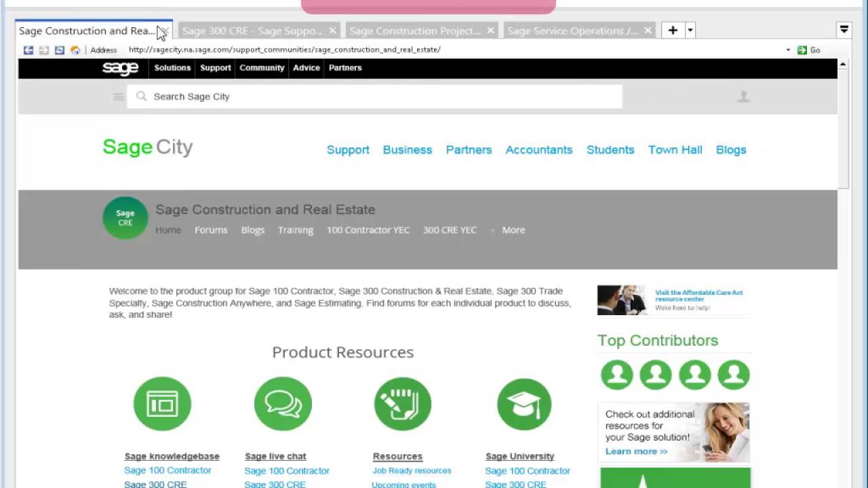Click the magnifier icon in search bar

[x=141, y=96]
